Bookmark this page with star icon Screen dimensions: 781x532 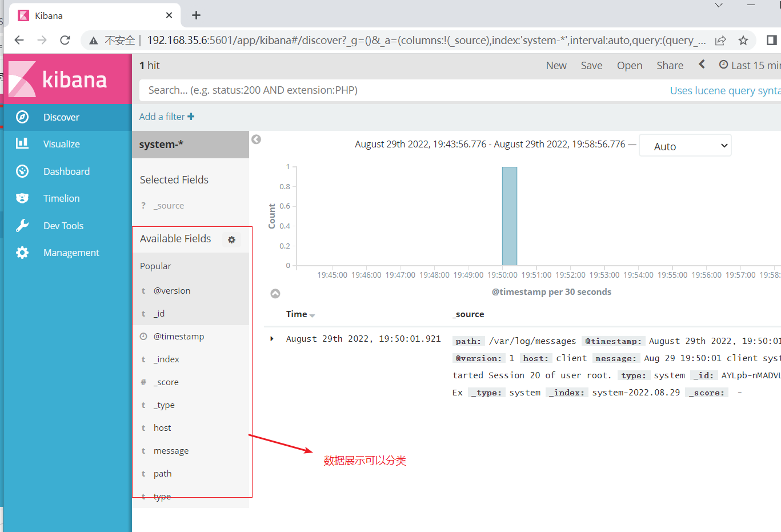pyautogui.click(x=743, y=41)
